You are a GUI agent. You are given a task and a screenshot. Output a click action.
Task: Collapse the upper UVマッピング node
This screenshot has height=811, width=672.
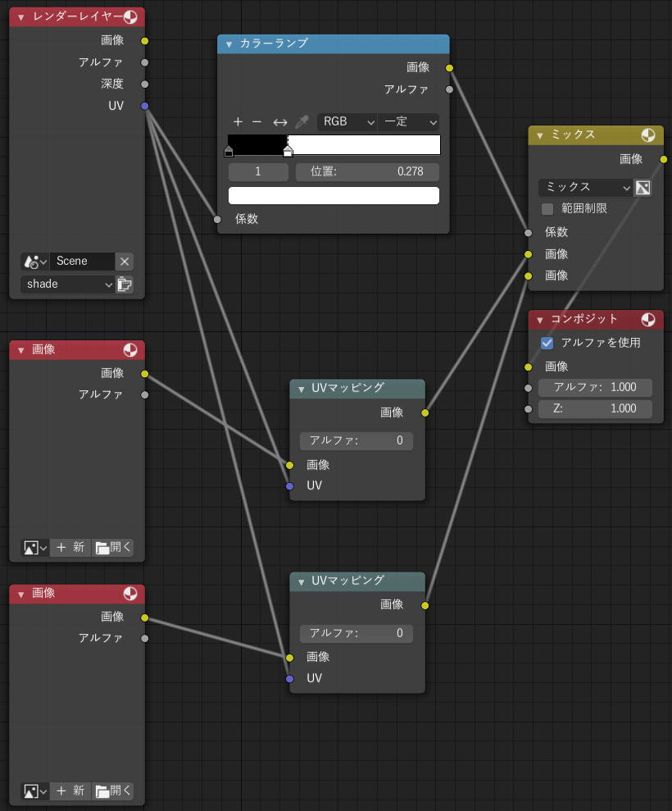[x=302, y=389]
